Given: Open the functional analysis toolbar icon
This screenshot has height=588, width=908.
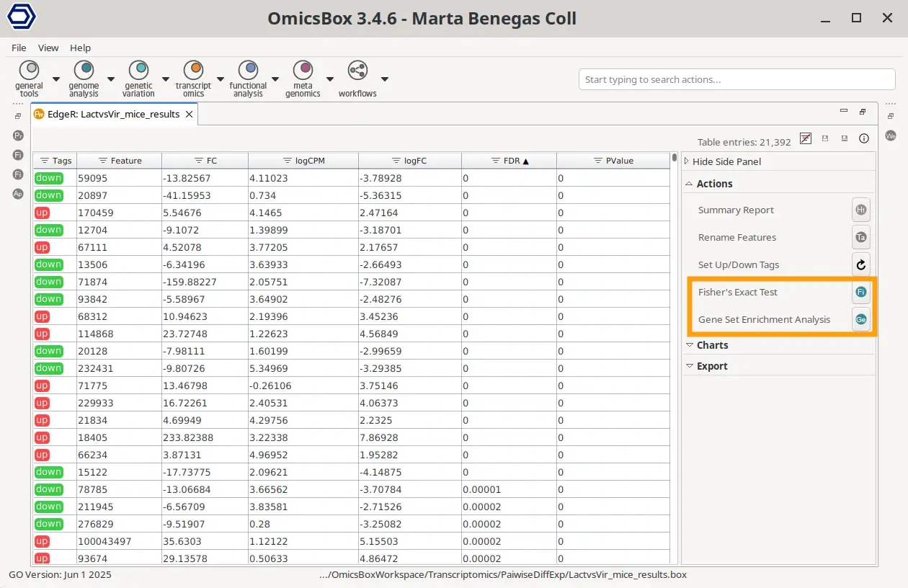Looking at the screenshot, I should tap(248, 70).
